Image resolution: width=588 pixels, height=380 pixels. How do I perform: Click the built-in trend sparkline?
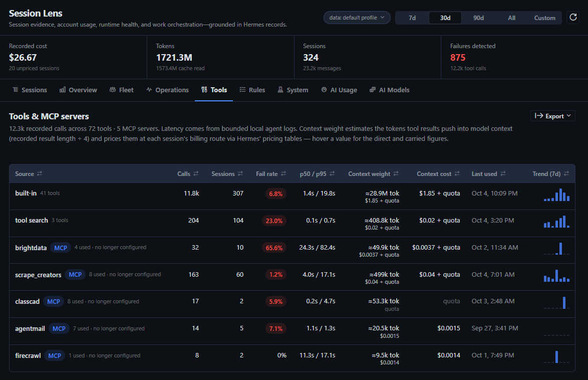coord(557,195)
